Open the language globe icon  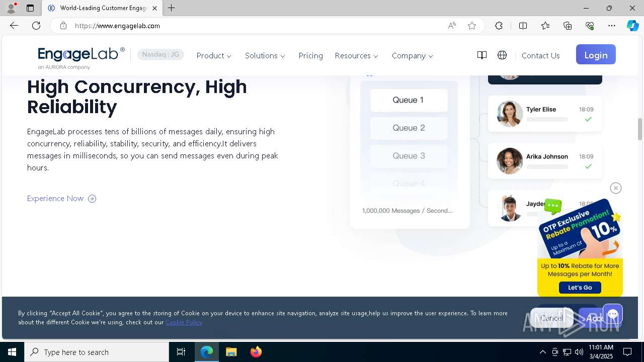click(502, 55)
